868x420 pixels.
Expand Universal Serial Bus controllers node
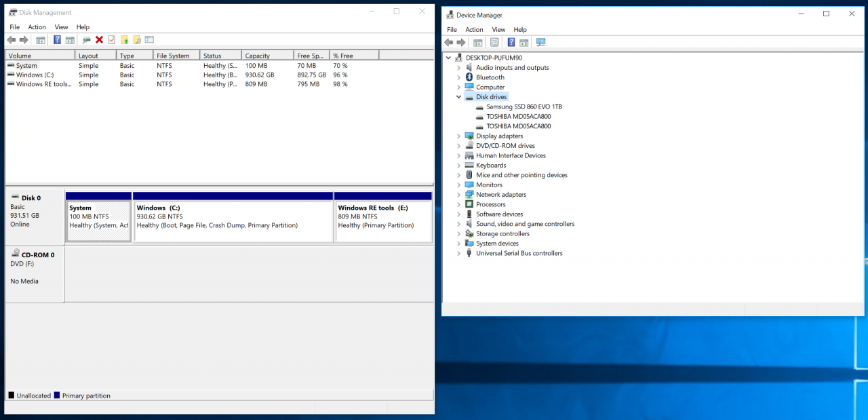[x=459, y=253]
